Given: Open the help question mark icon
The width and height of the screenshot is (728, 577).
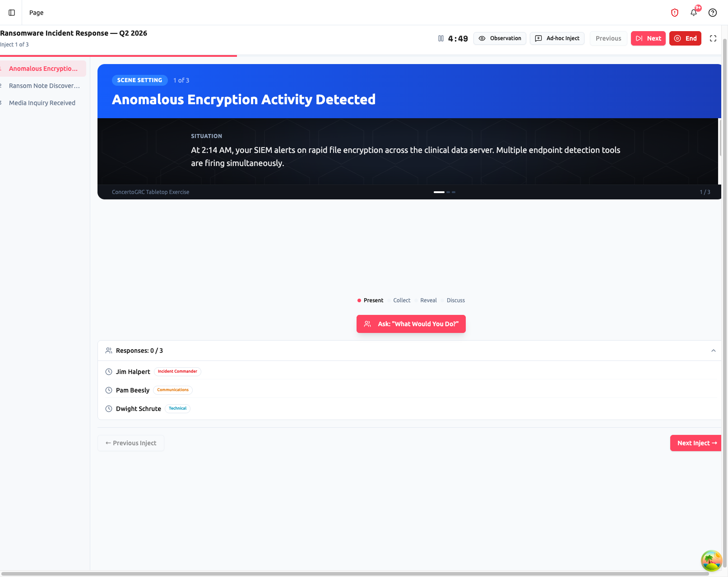Looking at the screenshot, I should coord(713,13).
